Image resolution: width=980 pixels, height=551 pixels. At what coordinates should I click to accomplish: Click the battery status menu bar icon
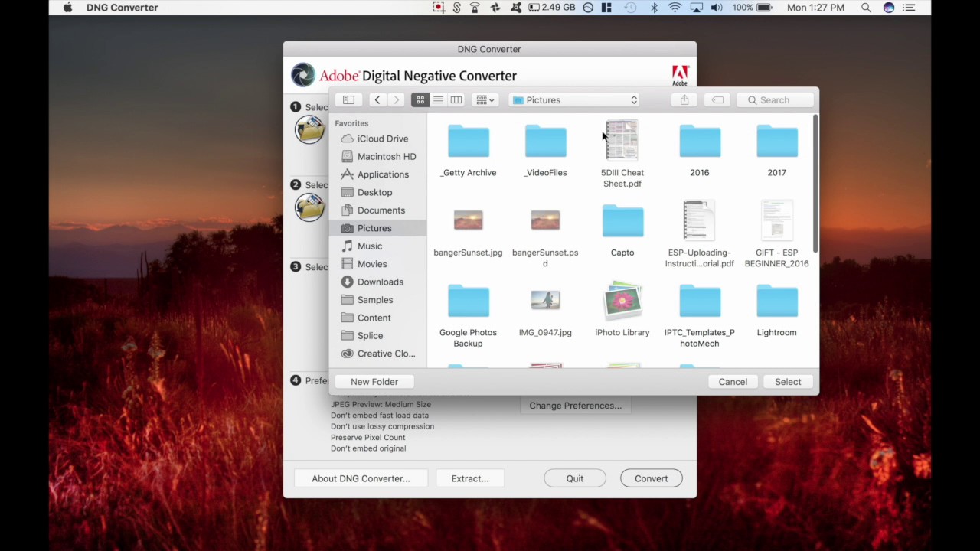coord(752,8)
